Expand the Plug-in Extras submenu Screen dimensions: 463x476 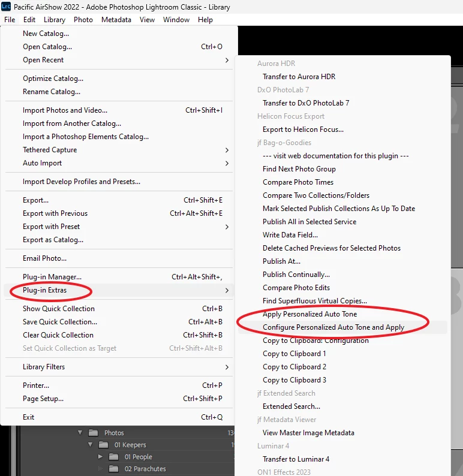click(119, 290)
